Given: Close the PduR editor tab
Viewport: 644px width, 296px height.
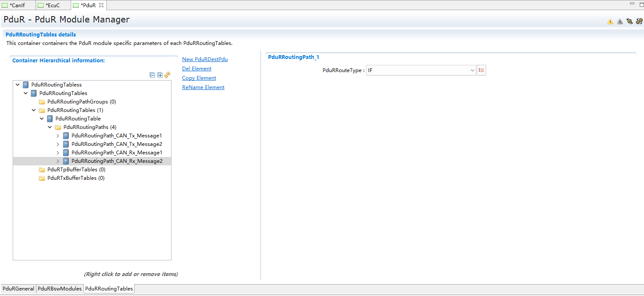Looking at the screenshot, I should coord(101,5).
